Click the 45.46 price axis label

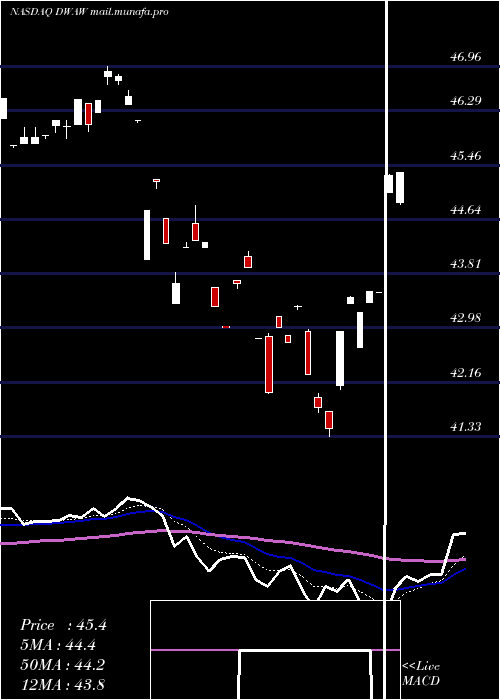tap(466, 156)
